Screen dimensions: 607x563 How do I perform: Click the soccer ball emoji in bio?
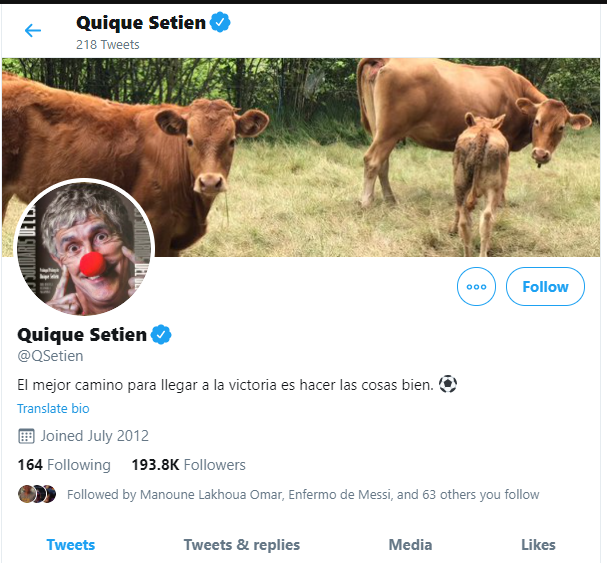(448, 384)
